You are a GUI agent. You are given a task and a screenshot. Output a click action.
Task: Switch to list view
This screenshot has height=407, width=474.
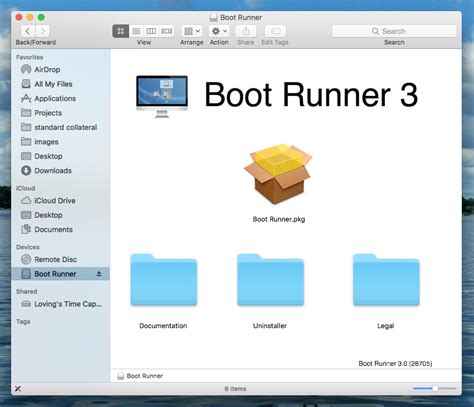coord(136,31)
